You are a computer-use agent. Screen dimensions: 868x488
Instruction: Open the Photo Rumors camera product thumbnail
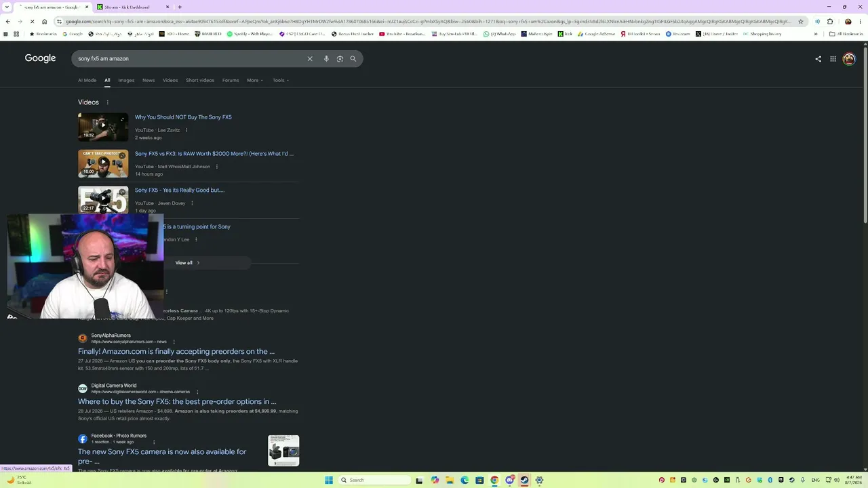point(283,451)
